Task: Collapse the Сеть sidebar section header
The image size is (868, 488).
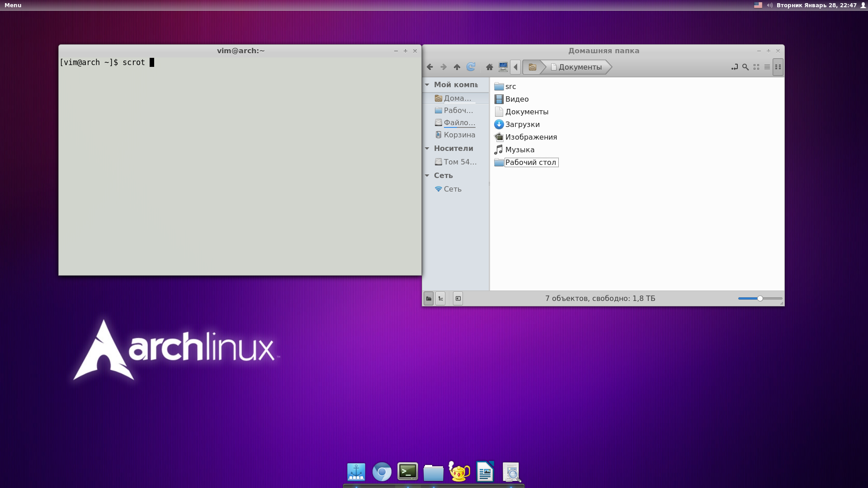Action: pyautogui.click(x=427, y=175)
